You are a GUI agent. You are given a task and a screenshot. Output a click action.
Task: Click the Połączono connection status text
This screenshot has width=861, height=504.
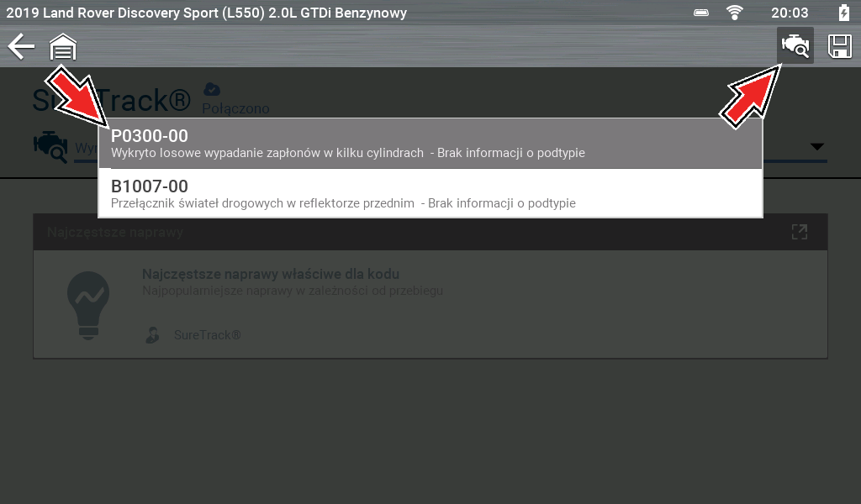(x=235, y=108)
